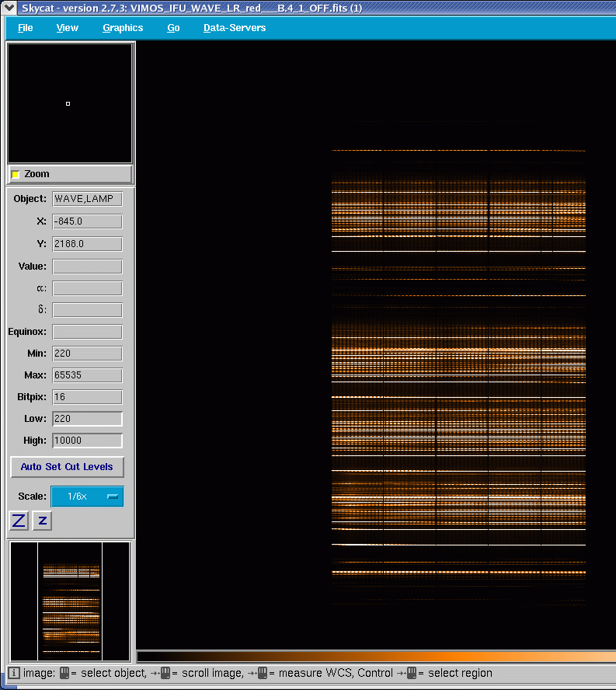The width and height of the screenshot is (616, 690).
Task: Click the 'select region' mouse icon
Action: [x=412, y=673]
